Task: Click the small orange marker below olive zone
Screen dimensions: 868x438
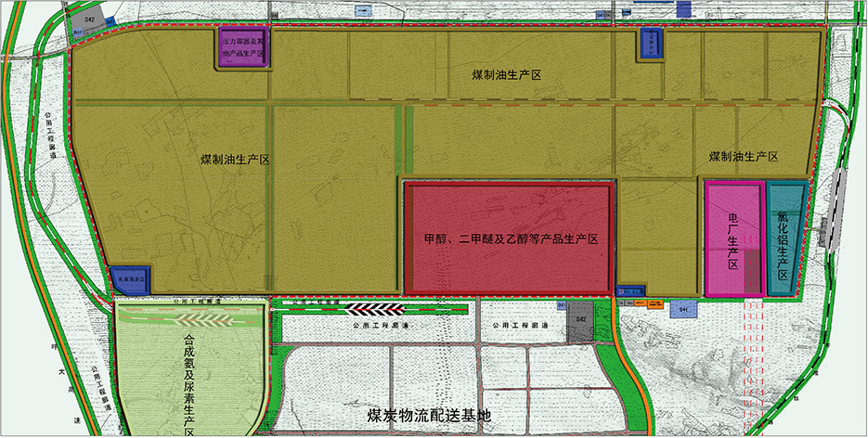Action: point(655,303)
